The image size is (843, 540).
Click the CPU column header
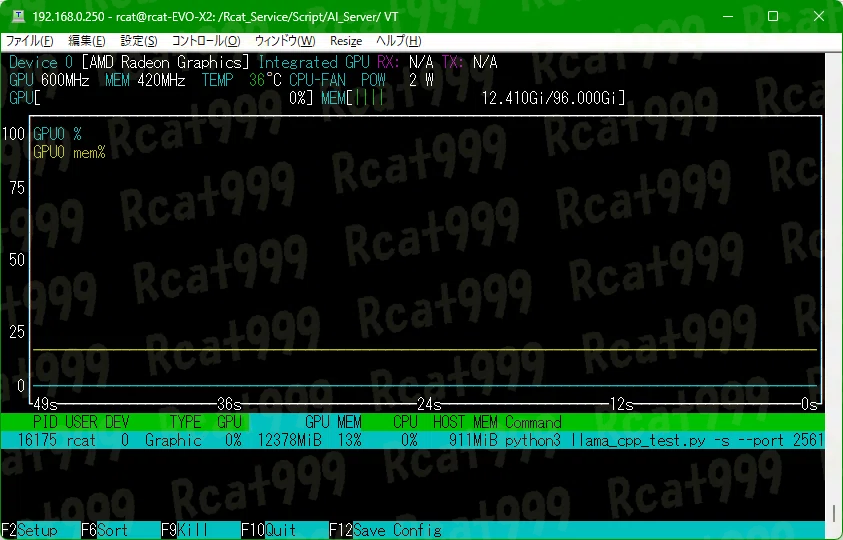(405, 422)
